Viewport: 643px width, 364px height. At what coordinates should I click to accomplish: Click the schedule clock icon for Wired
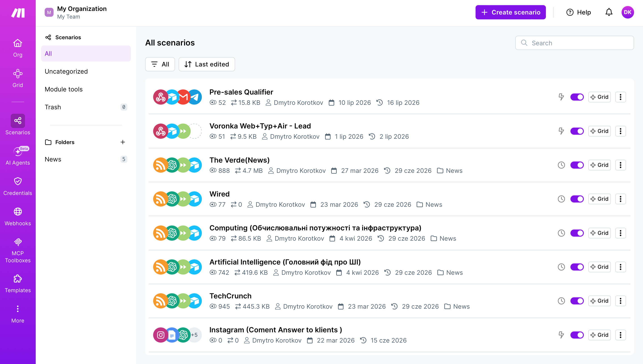click(x=561, y=199)
